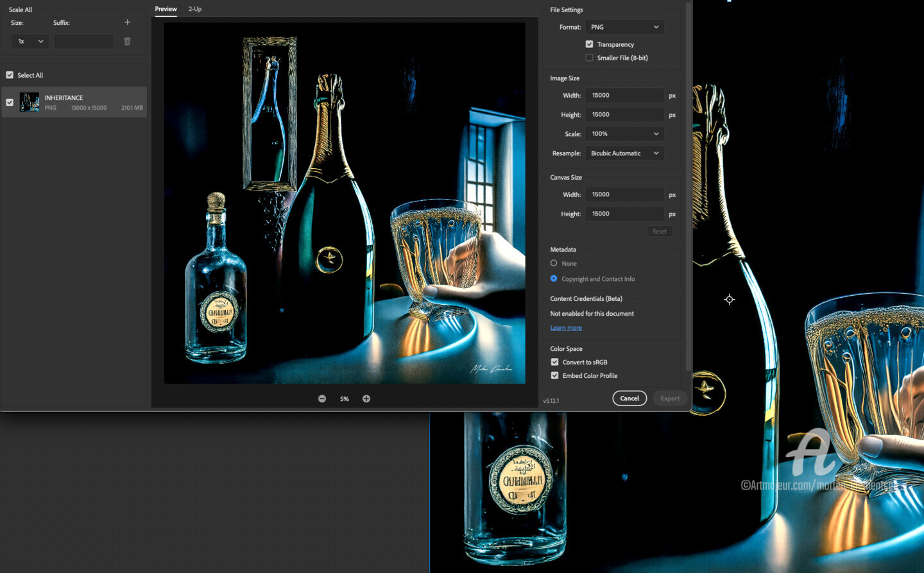Click the Canvas Size Height field

(x=624, y=214)
